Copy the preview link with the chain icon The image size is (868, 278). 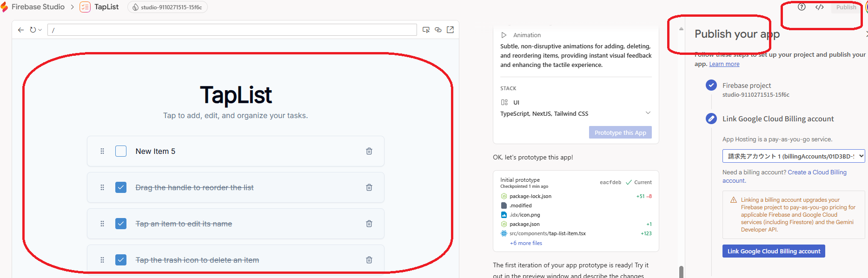pos(438,30)
